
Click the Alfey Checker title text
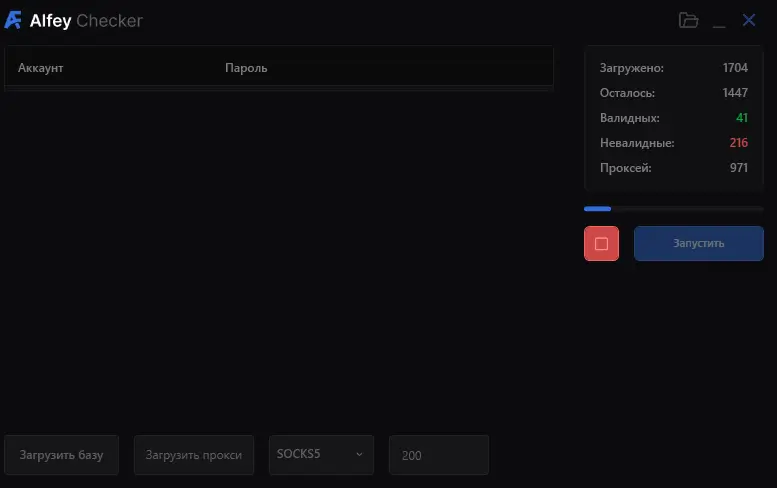[x=86, y=21]
